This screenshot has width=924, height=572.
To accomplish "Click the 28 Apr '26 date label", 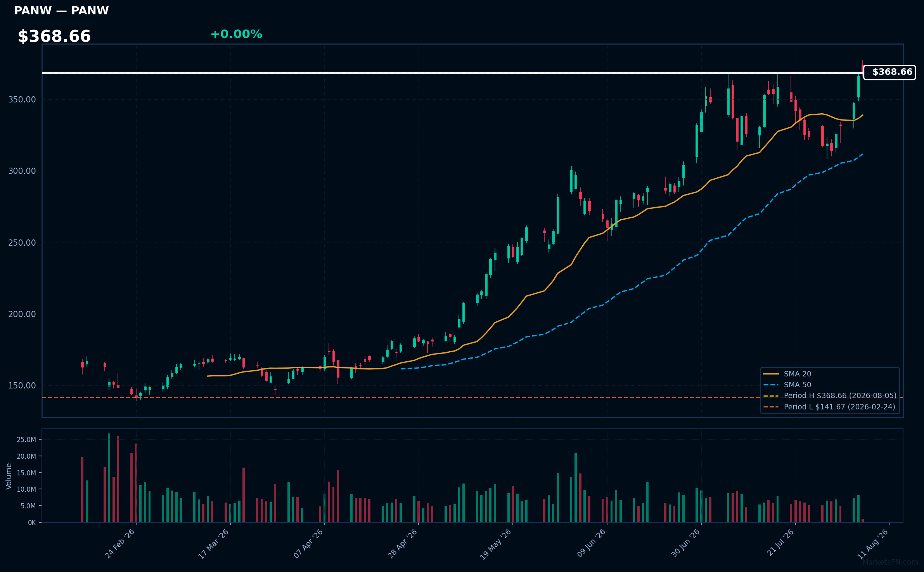I will click(402, 544).
